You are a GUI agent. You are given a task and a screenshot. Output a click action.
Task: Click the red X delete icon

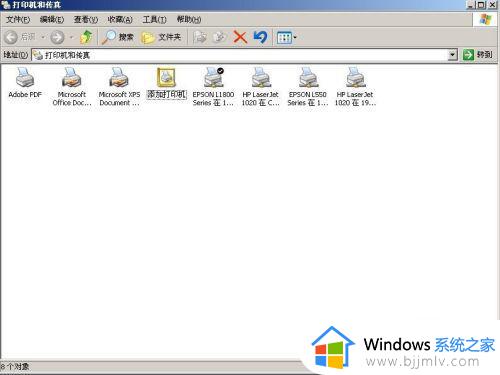coord(240,37)
